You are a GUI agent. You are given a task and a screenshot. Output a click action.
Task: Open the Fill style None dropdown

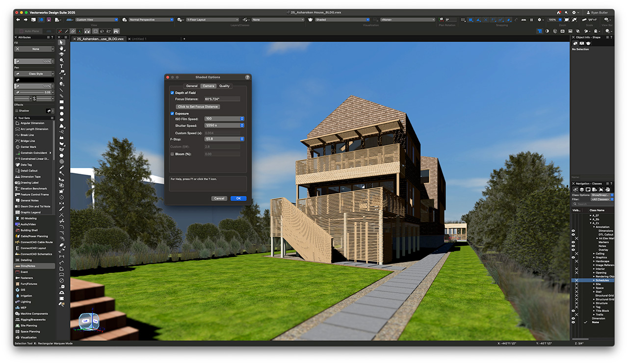34,49
